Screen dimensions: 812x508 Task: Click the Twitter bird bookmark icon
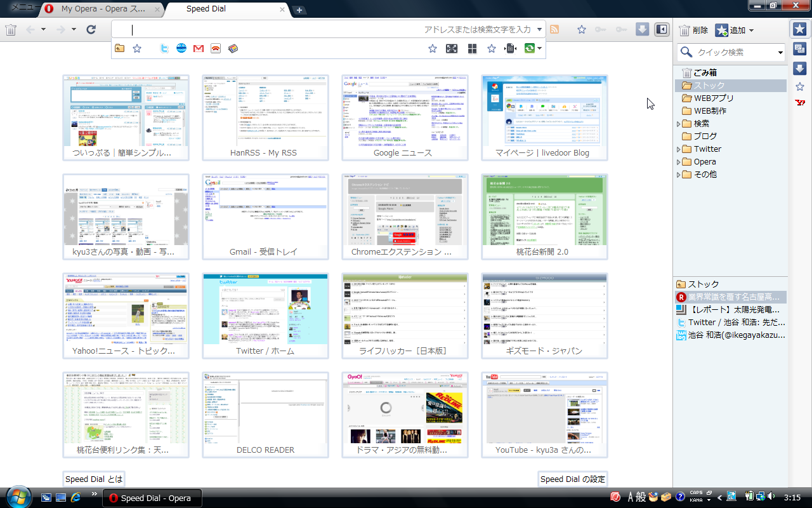coord(164,48)
